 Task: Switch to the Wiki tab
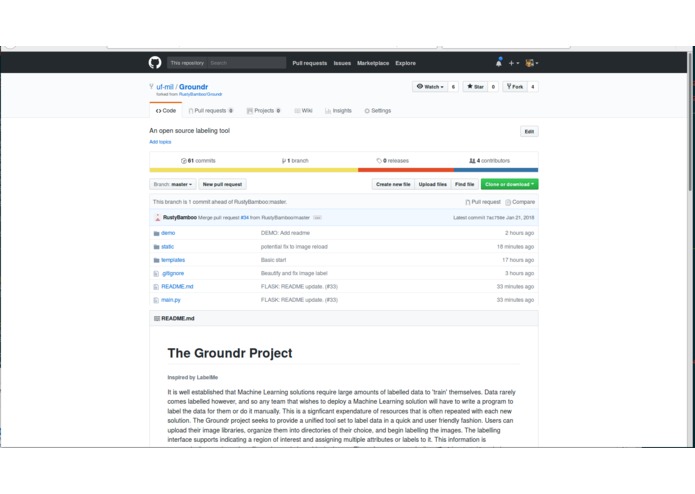[304, 111]
